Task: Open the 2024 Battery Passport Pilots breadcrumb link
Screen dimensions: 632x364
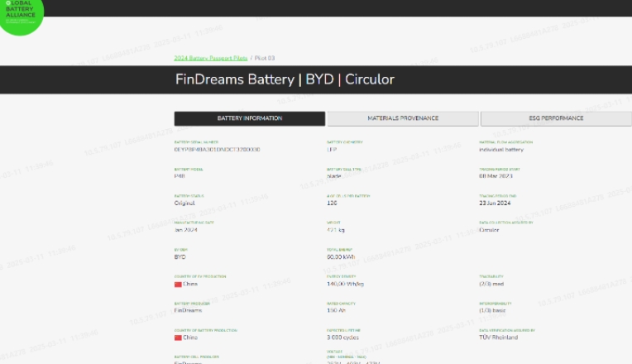Action: tap(210, 58)
